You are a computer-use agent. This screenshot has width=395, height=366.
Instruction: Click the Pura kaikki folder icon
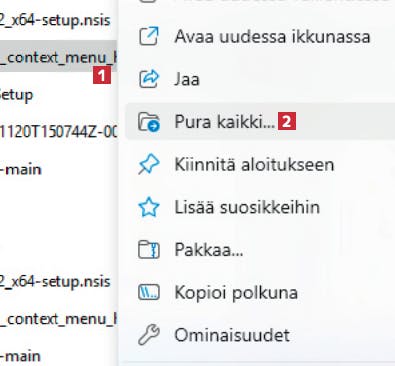[149, 122]
